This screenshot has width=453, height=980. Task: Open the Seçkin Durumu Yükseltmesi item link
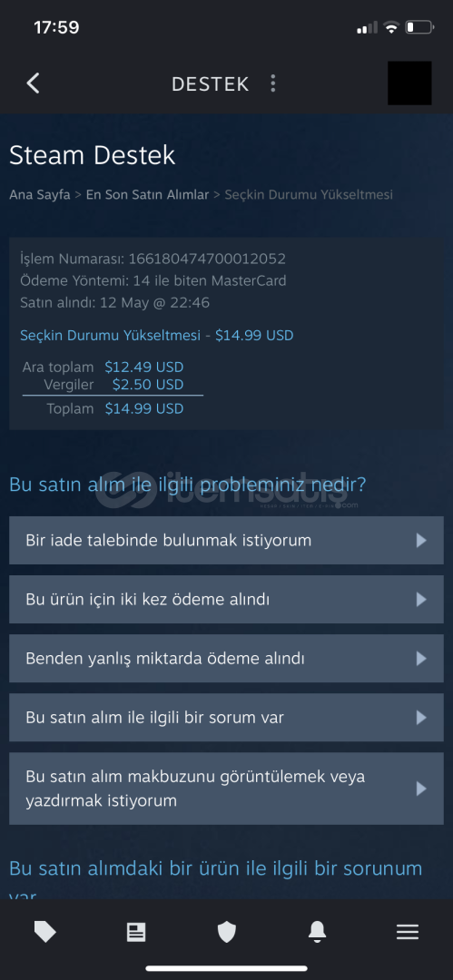[110, 335]
